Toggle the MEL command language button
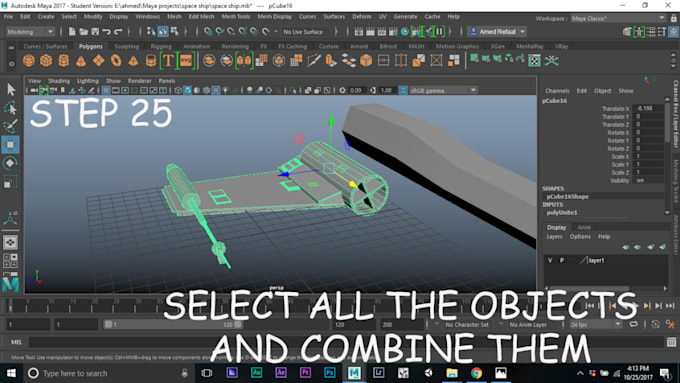680x383 pixels. coord(16,342)
